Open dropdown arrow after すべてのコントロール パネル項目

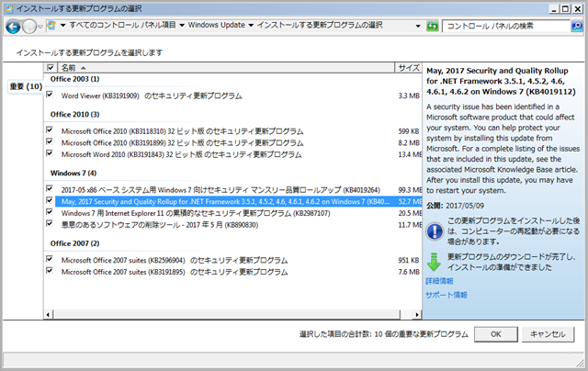coord(182,26)
